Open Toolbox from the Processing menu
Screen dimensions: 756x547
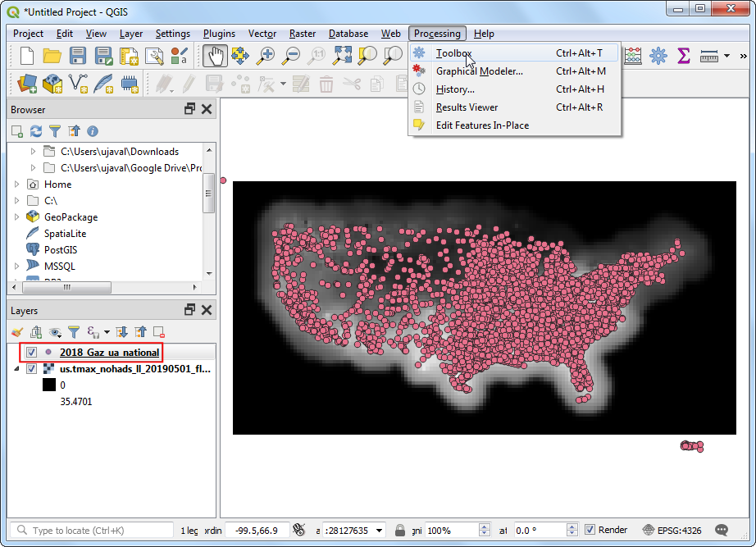[x=453, y=53]
